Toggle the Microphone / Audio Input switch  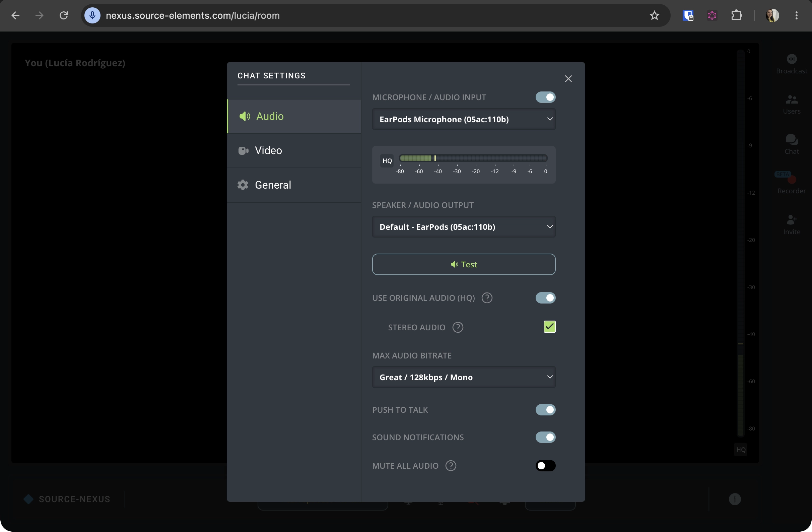[x=545, y=97]
